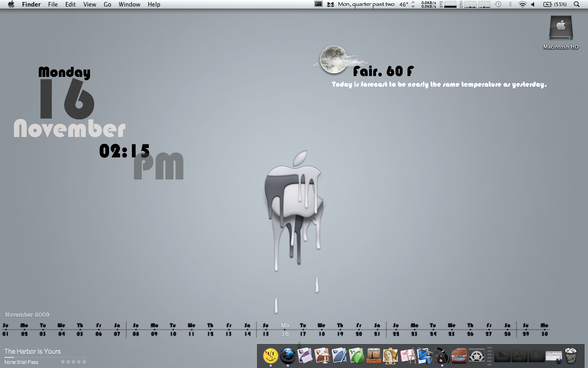Open the photo-and-paint-bucket Dock icon
Screen dimensions: 588x368
pyautogui.click(x=425, y=356)
